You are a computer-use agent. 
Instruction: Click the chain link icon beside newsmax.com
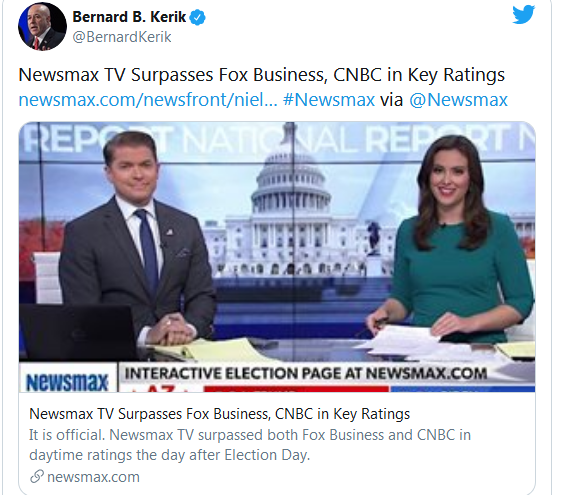37,477
